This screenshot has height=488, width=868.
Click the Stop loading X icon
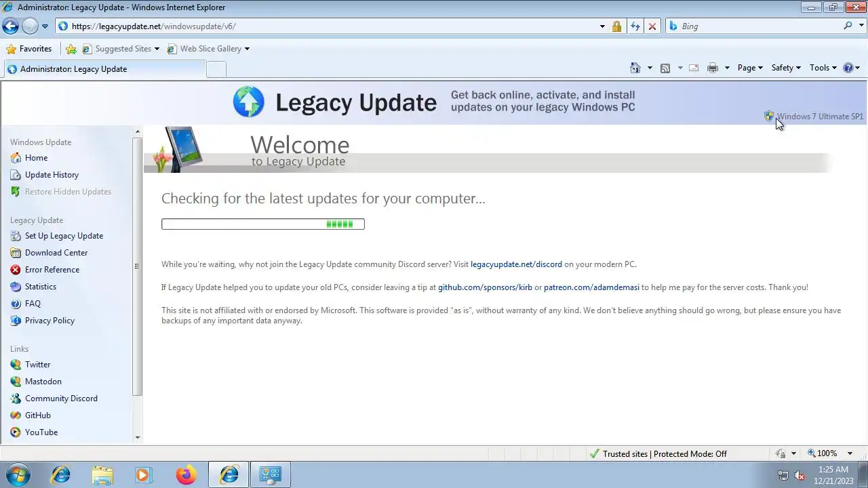tap(652, 26)
